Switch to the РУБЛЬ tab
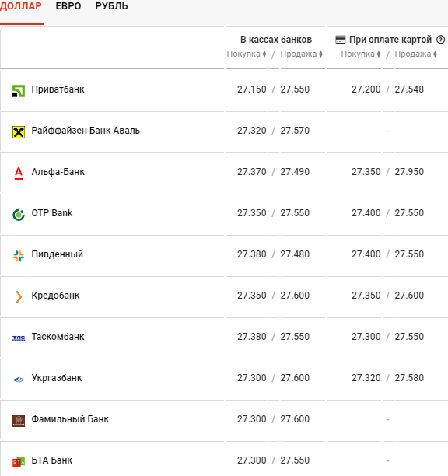448x476 pixels. click(111, 6)
